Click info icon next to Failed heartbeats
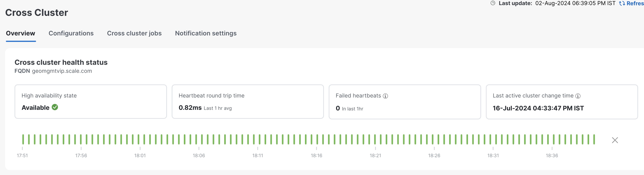 tap(385, 96)
